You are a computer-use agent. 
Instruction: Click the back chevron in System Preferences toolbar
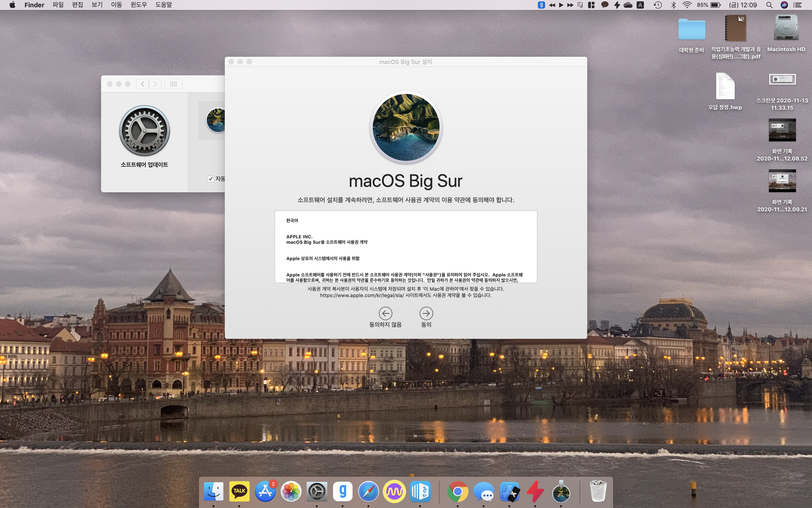tap(143, 84)
